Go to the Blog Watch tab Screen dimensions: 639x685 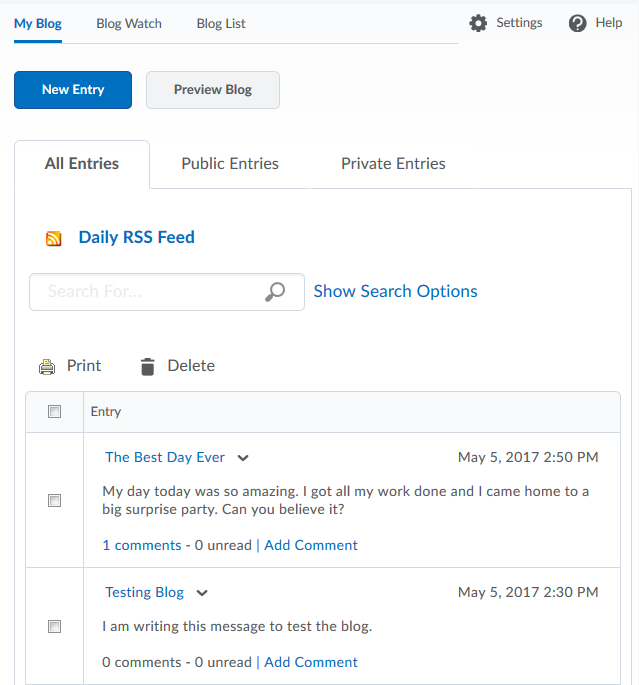(x=129, y=23)
